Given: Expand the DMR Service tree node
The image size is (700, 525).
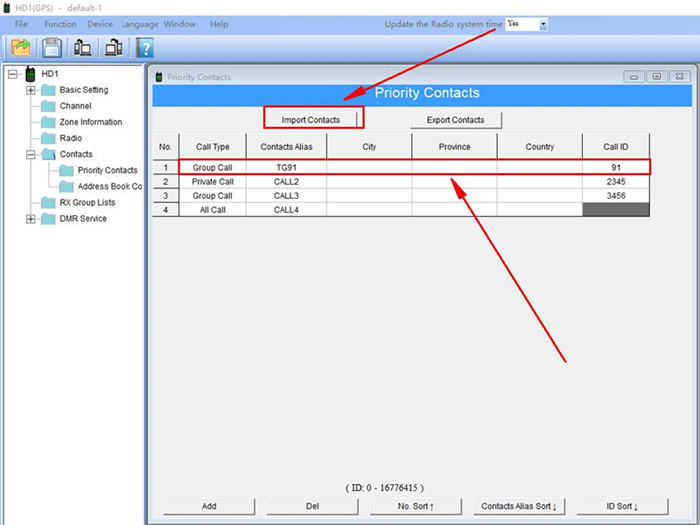Looking at the screenshot, I should (31, 218).
